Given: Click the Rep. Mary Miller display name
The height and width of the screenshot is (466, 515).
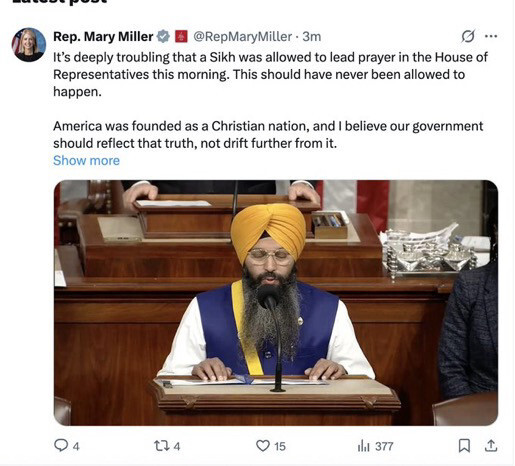Looking at the screenshot, I should click(103, 36).
